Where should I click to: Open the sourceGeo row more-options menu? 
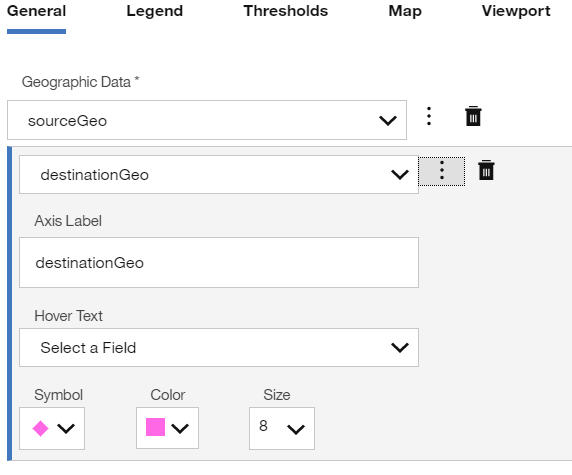pyautogui.click(x=429, y=116)
